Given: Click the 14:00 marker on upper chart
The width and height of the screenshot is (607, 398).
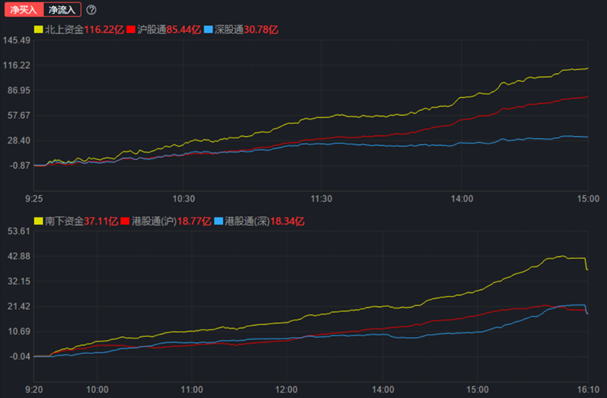Looking at the screenshot, I should click(x=462, y=199).
